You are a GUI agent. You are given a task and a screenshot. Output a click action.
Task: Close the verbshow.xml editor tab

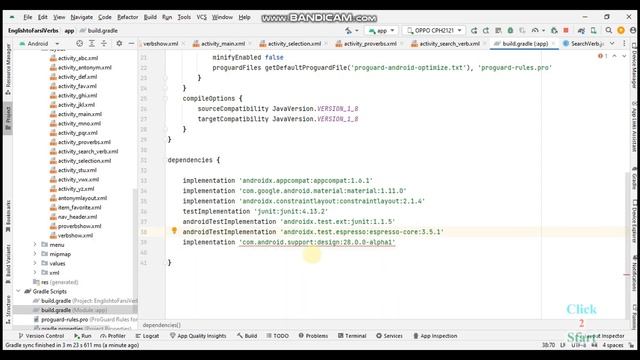click(x=183, y=44)
